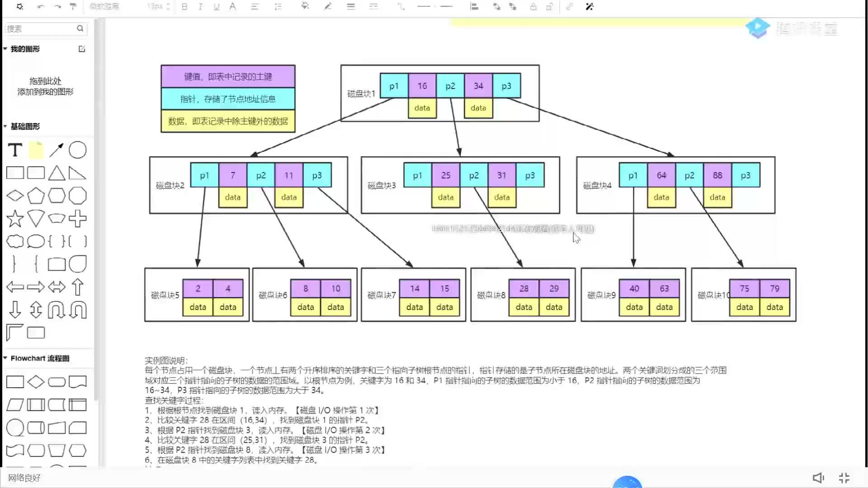Image resolution: width=868 pixels, height=488 pixels.
Task: Open the line color pen tool
Action: pos(328,6)
